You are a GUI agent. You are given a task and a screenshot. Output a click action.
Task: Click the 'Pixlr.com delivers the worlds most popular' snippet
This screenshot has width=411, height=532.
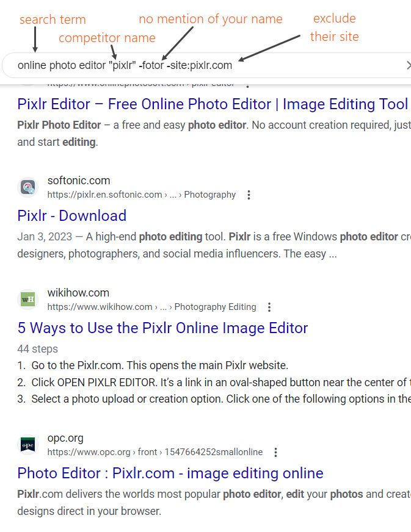tap(214, 503)
